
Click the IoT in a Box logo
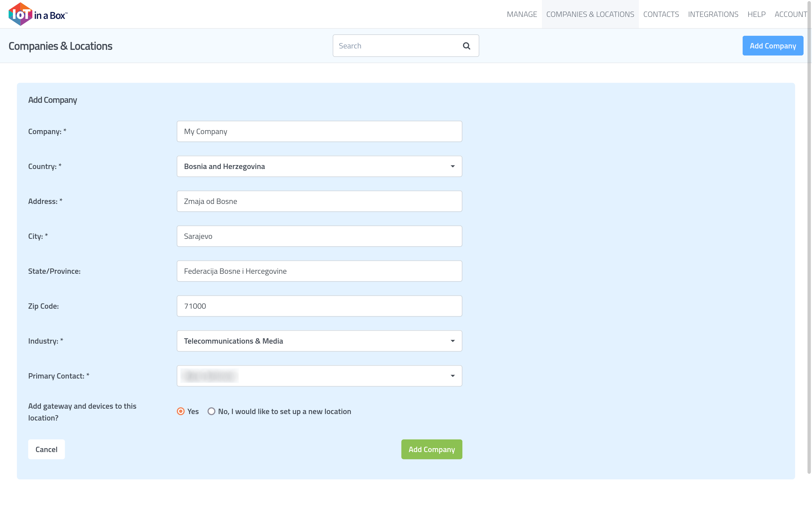point(38,14)
